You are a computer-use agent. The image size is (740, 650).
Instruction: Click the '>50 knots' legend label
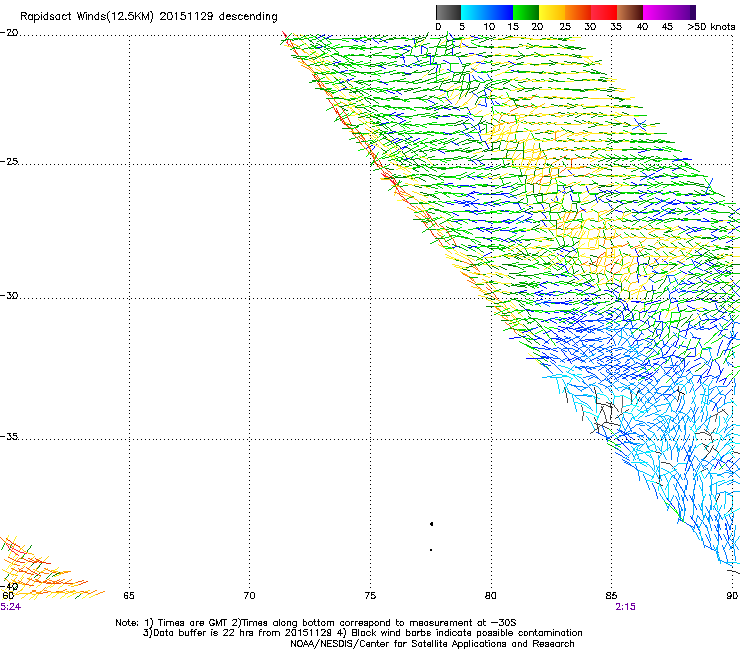(x=711, y=27)
